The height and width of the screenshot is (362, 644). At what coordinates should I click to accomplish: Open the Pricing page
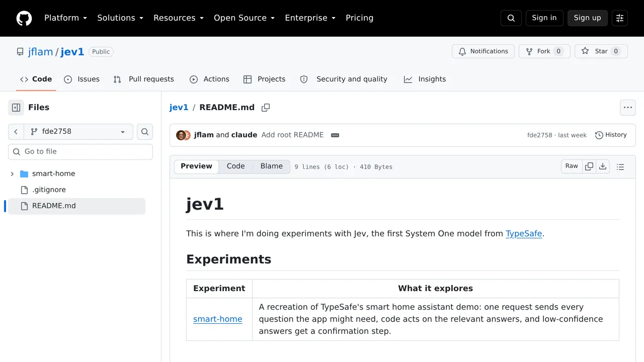(x=359, y=18)
